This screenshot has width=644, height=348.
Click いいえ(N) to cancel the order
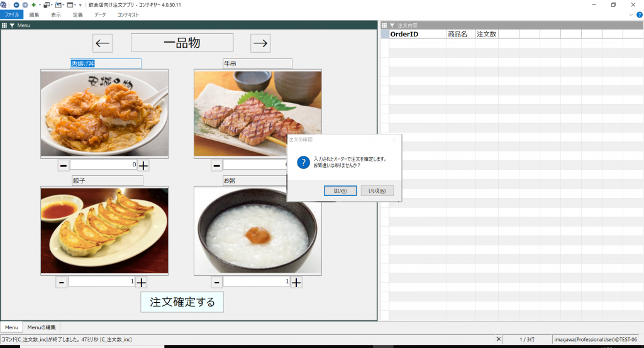(377, 190)
